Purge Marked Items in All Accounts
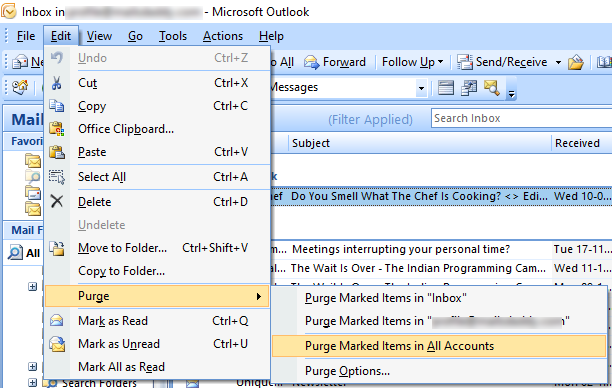Screen dimensions: 612x388 tap(439, 346)
